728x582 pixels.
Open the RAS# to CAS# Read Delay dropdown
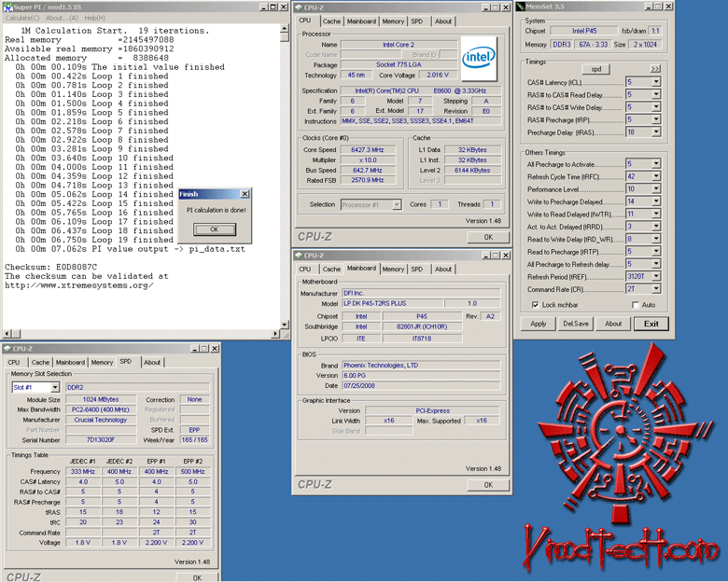[656, 95]
